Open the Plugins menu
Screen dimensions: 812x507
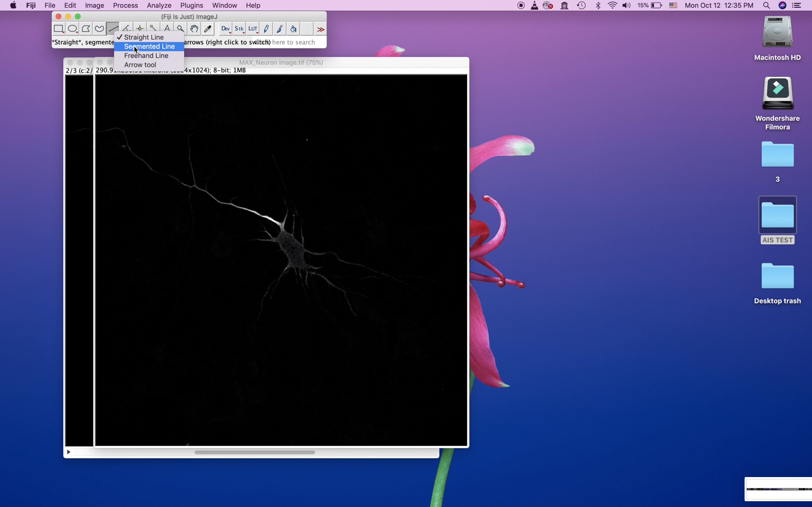coord(192,5)
